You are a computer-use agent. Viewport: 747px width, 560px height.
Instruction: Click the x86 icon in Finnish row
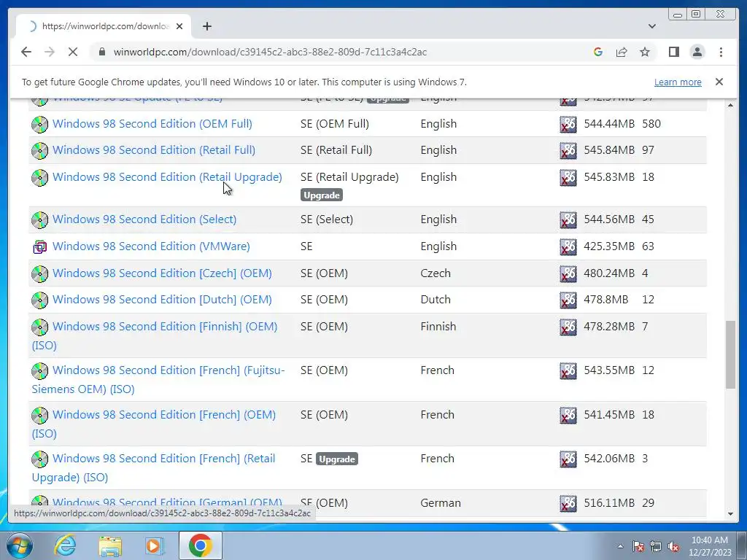pyautogui.click(x=568, y=327)
